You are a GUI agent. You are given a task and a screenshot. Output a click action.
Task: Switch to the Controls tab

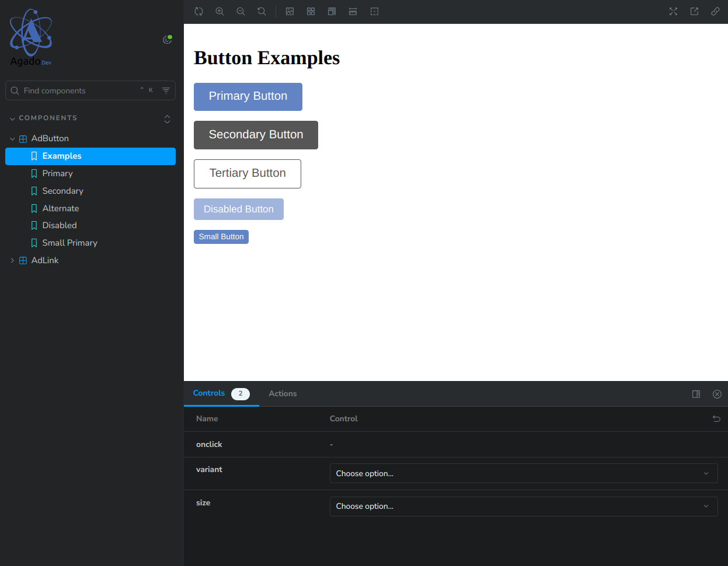point(221,393)
